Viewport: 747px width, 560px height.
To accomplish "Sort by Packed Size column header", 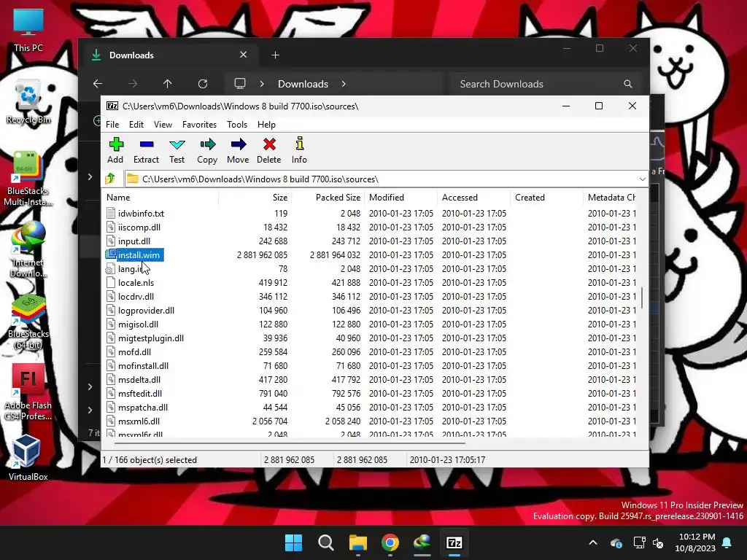I will coord(328,197).
